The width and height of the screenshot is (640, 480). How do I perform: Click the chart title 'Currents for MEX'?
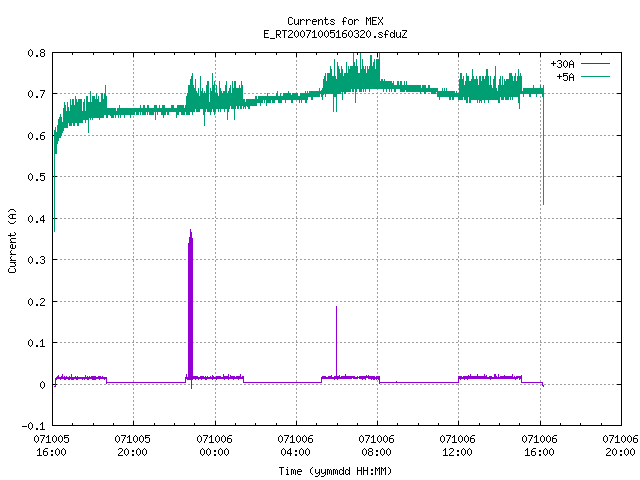[x=335, y=21]
